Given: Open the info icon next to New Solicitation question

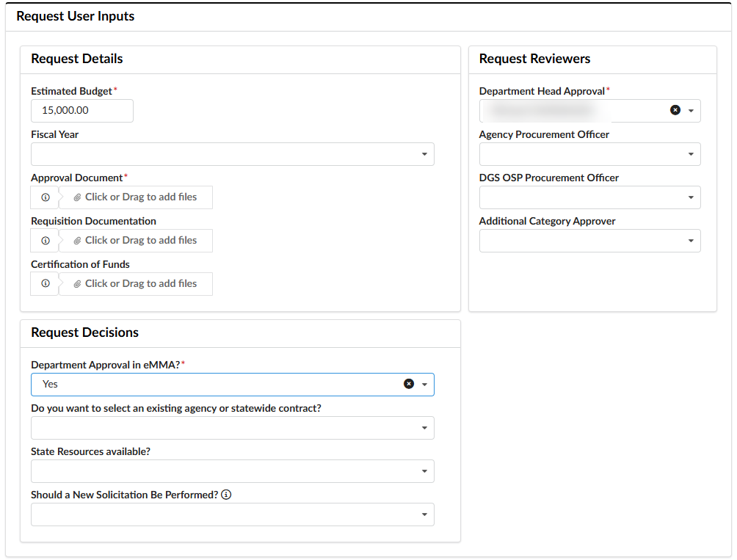Looking at the screenshot, I should point(227,495).
